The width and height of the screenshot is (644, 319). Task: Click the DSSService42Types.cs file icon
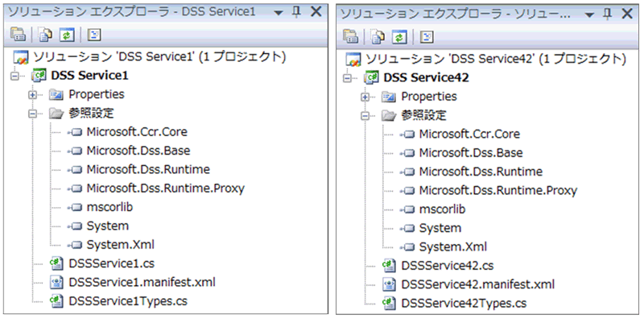tap(388, 304)
